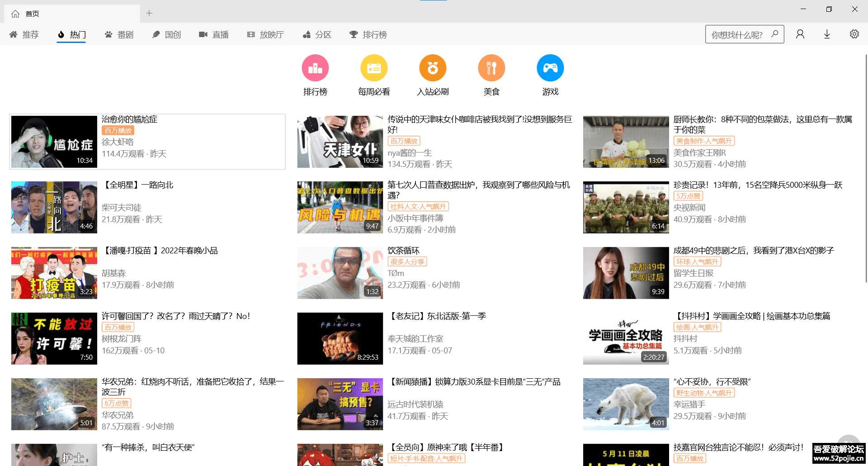Image resolution: width=868 pixels, height=466 pixels.
Task: Open the settings gear icon
Action: (854, 34)
